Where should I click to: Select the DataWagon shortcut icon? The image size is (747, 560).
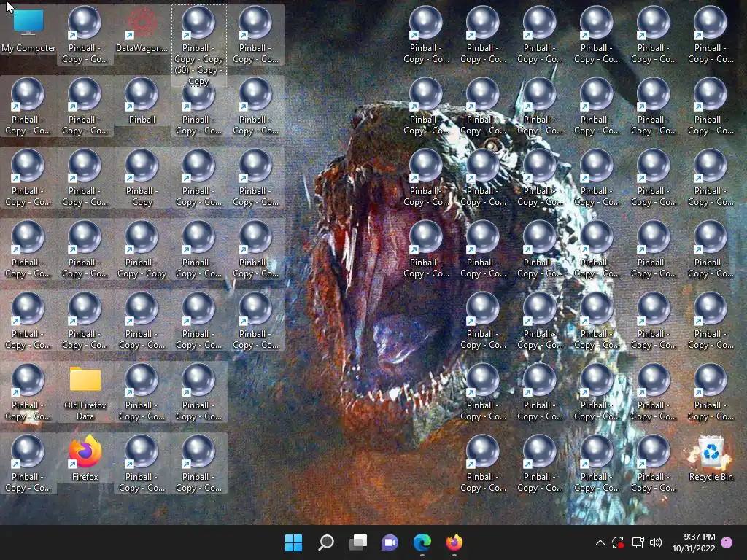pos(142,31)
